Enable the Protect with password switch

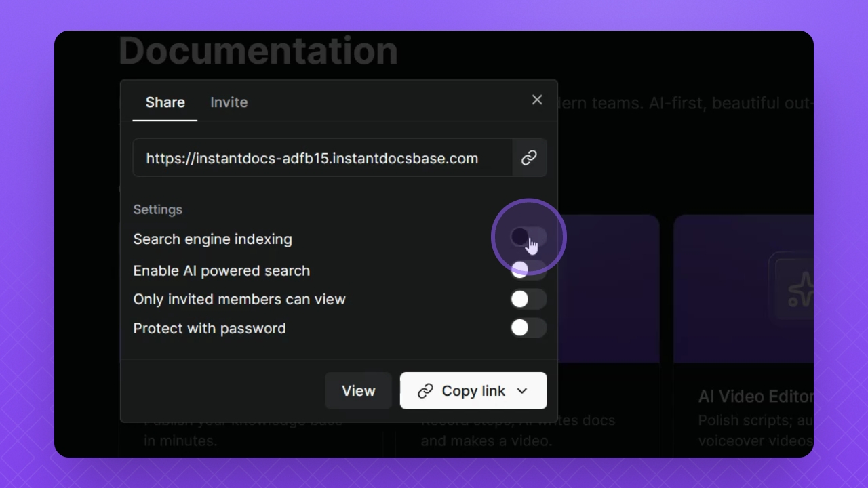(x=528, y=328)
